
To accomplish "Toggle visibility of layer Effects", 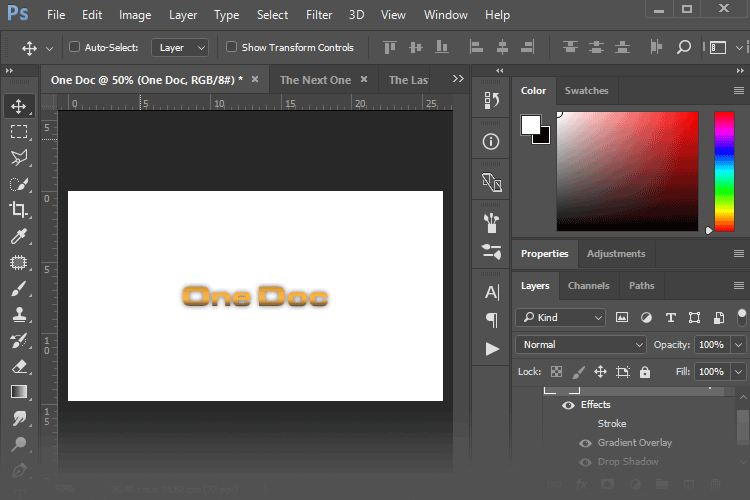I will [x=568, y=405].
